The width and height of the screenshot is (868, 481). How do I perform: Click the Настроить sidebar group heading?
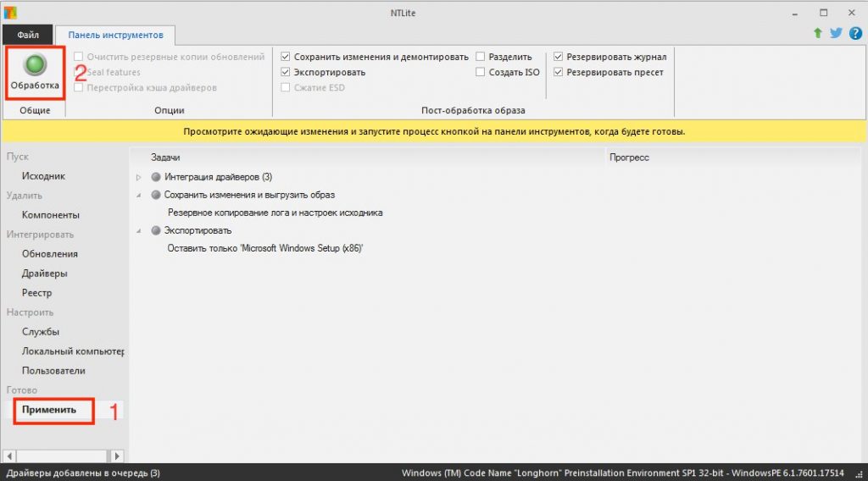(30, 312)
